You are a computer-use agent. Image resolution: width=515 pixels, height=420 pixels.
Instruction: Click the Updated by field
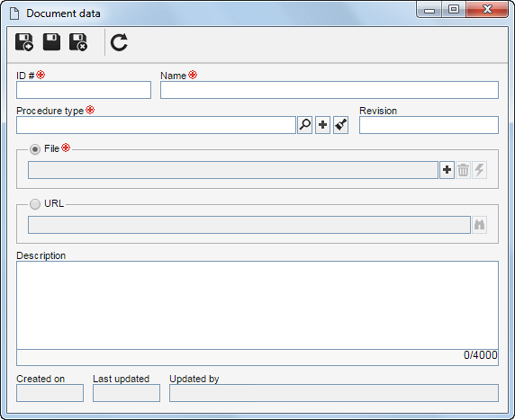(x=334, y=393)
